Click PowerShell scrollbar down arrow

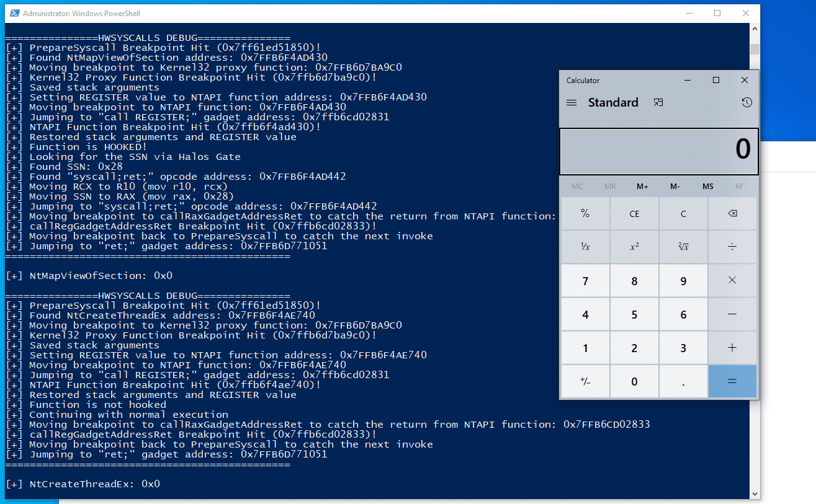[x=755, y=493]
